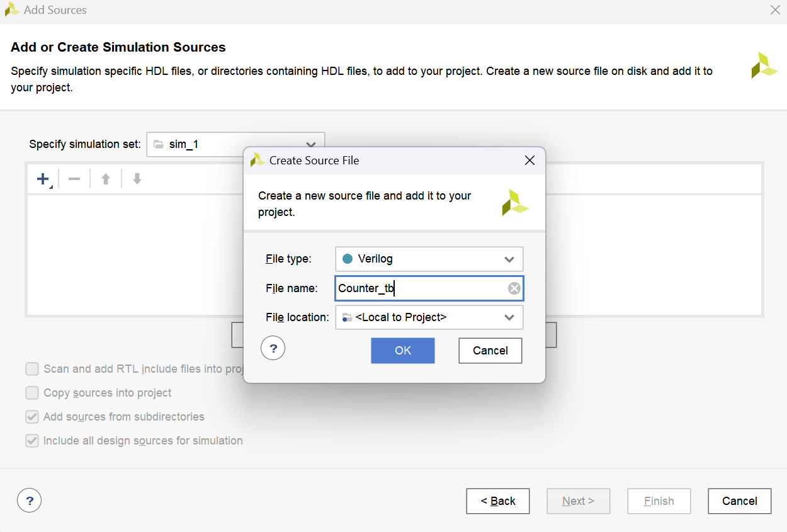Click the Cancel button in wizard footer
The image size is (787, 532).
(x=739, y=501)
